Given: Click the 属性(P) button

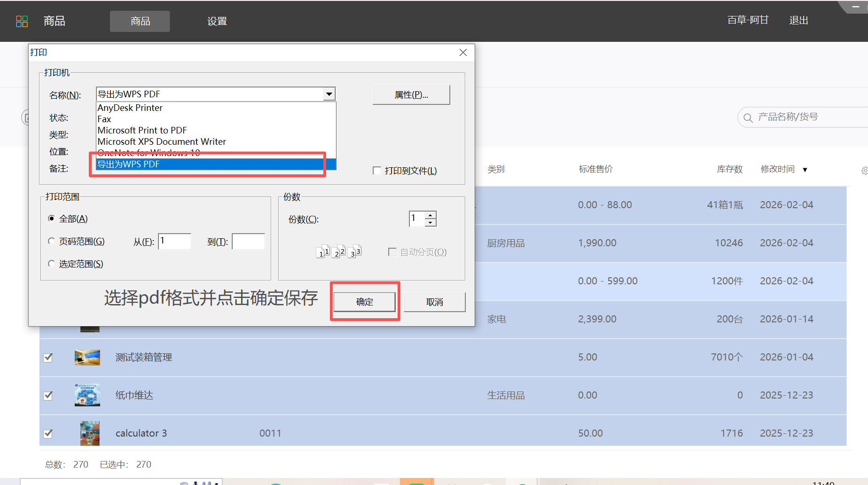Looking at the screenshot, I should click(411, 94).
